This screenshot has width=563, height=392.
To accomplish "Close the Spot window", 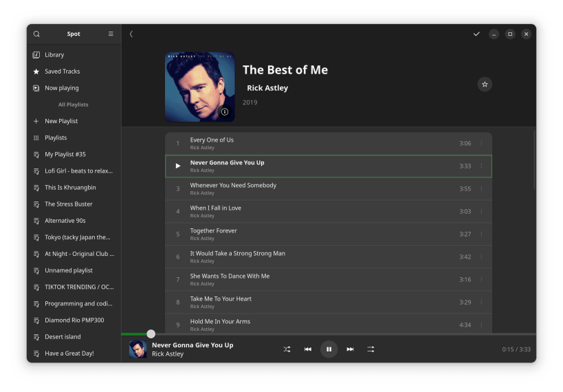I will tap(527, 34).
